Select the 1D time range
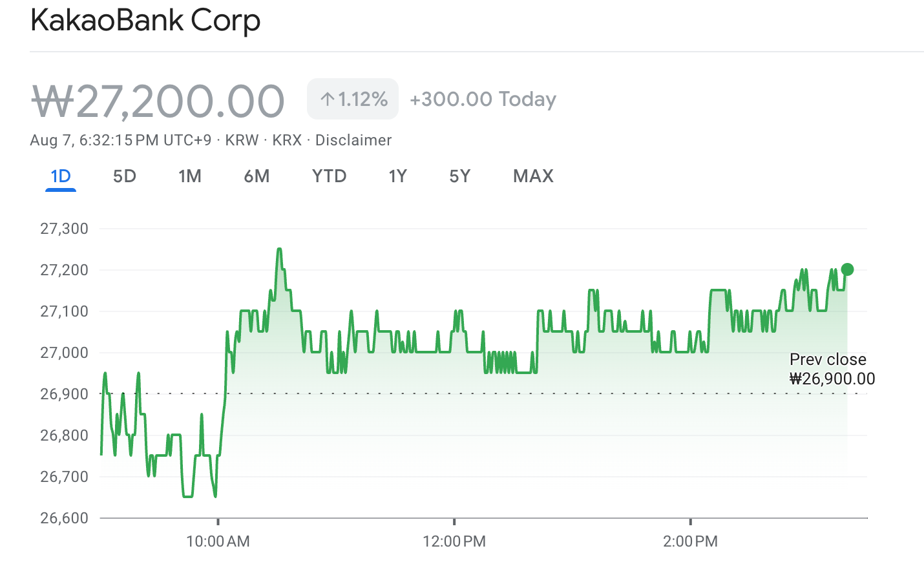 point(61,176)
